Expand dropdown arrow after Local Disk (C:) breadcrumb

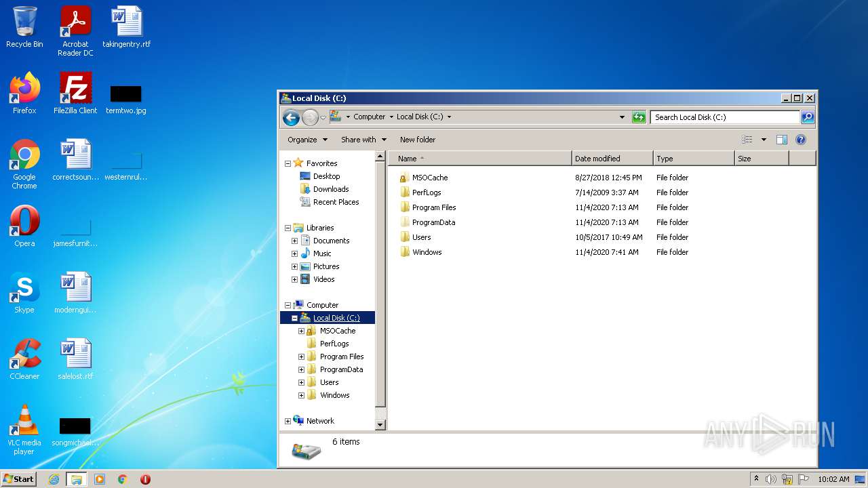click(449, 117)
